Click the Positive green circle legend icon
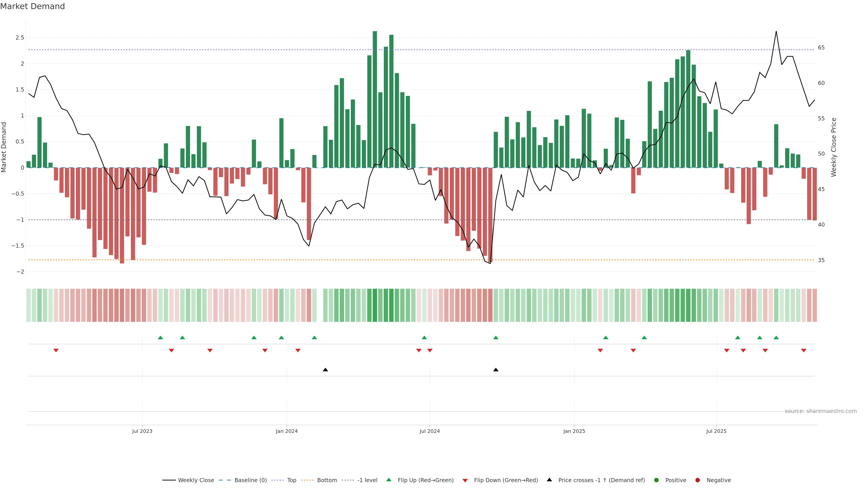 pyautogui.click(x=656, y=480)
